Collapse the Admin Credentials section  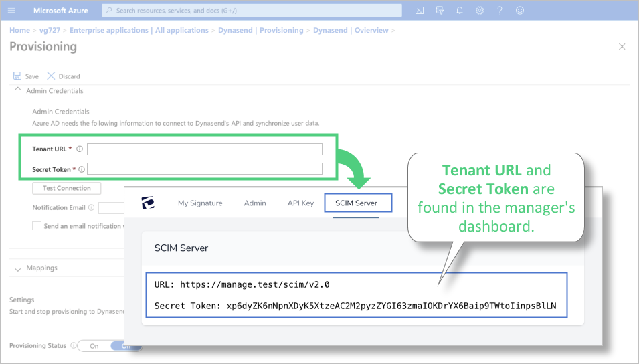(x=17, y=90)
